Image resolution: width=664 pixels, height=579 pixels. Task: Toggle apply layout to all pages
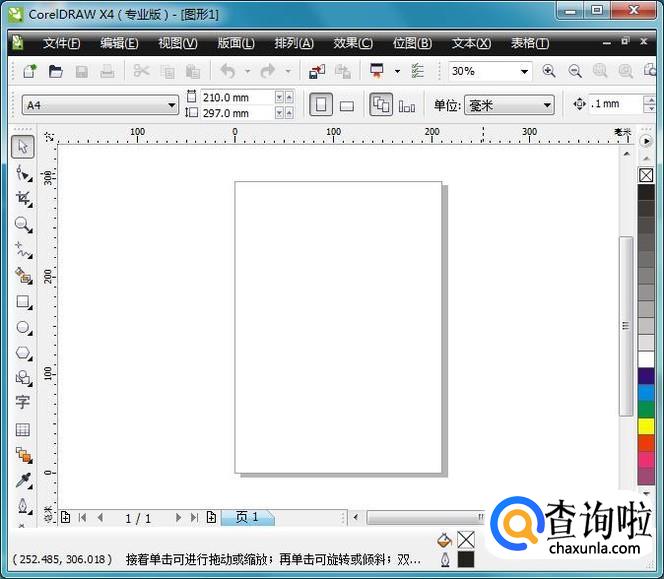click(381, 105)
